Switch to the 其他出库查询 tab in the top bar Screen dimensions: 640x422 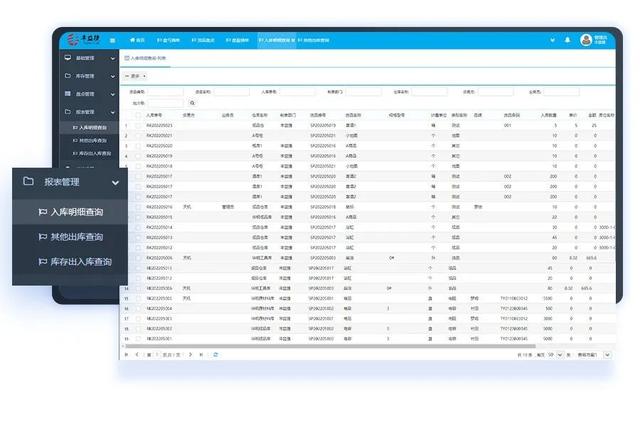(313, 40)
